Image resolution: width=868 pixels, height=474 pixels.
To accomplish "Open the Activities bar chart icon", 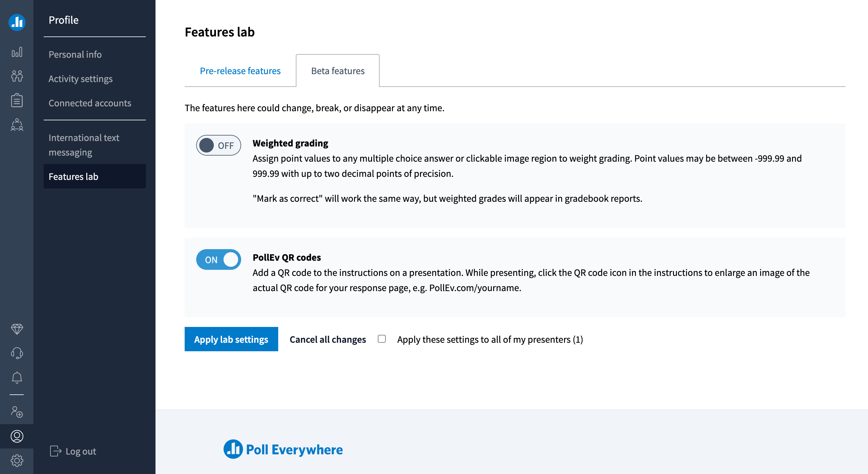I will click(x=17, y=52).
